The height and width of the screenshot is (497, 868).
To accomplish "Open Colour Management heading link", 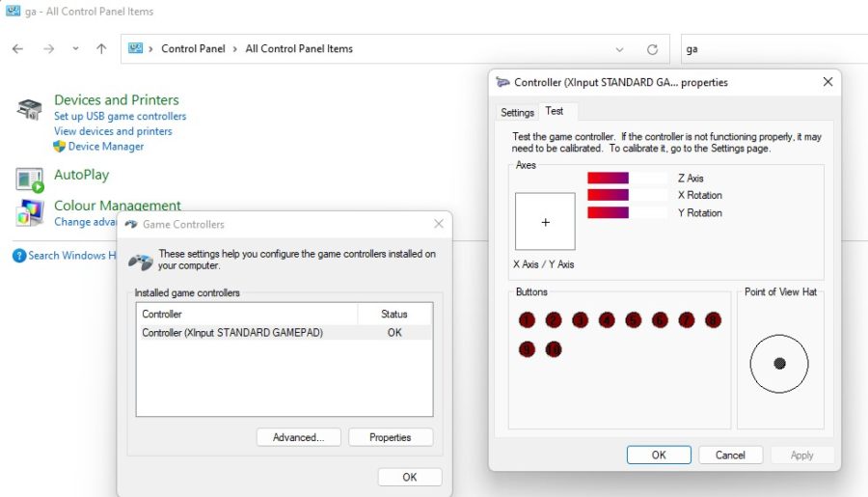I will coord(118,205).
